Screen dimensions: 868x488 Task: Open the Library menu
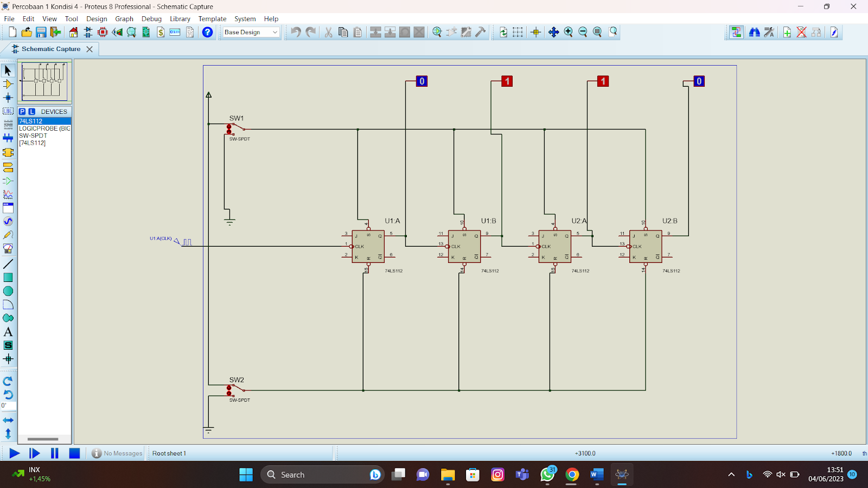click(x=180, y=18)
